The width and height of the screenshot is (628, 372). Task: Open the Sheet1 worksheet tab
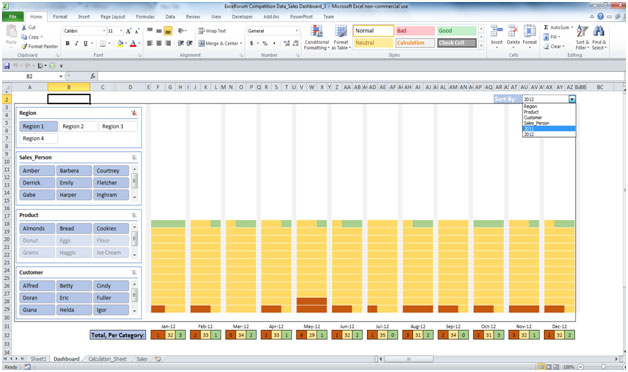pyautogui.click(x=38, y=359)
